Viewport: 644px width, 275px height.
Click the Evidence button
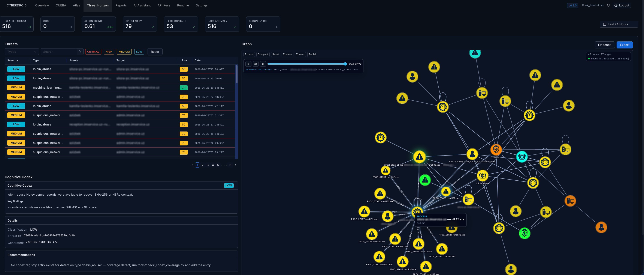tap(605, 45)
